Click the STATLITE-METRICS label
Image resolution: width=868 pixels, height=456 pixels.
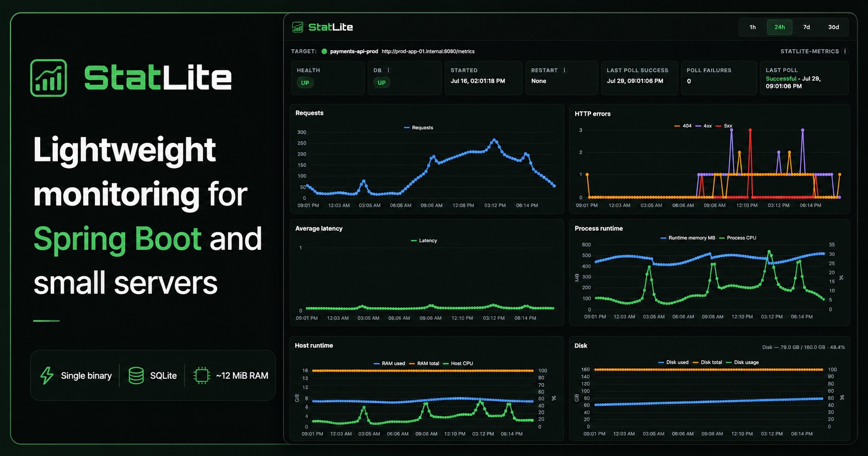point(810,51)
